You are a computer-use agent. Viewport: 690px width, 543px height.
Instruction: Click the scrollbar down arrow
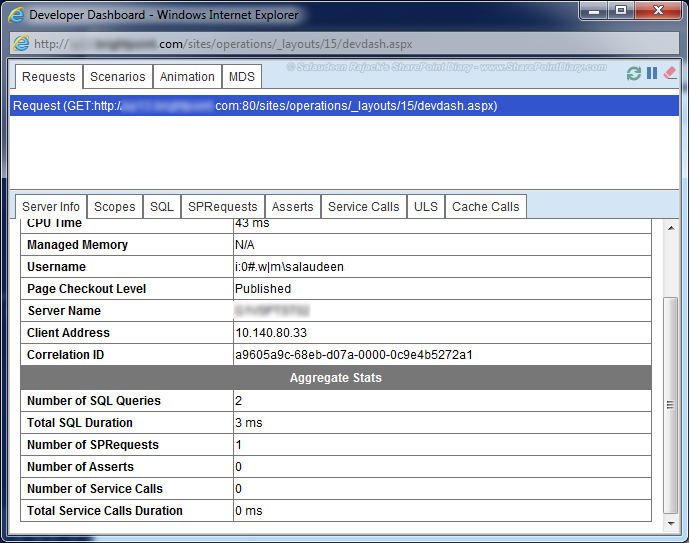pyautogui.click(x=671, y=523)
